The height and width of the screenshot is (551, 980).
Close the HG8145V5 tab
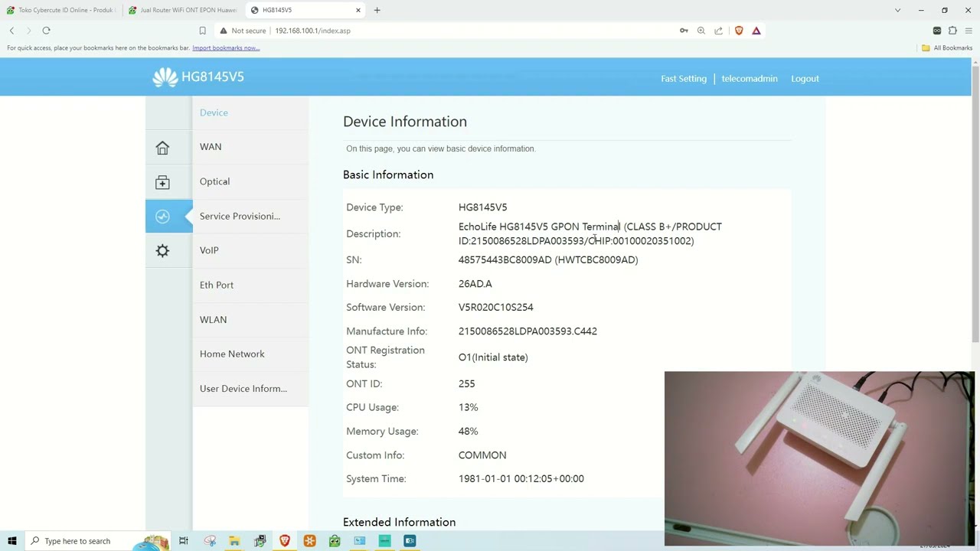[x=358, y=10]
